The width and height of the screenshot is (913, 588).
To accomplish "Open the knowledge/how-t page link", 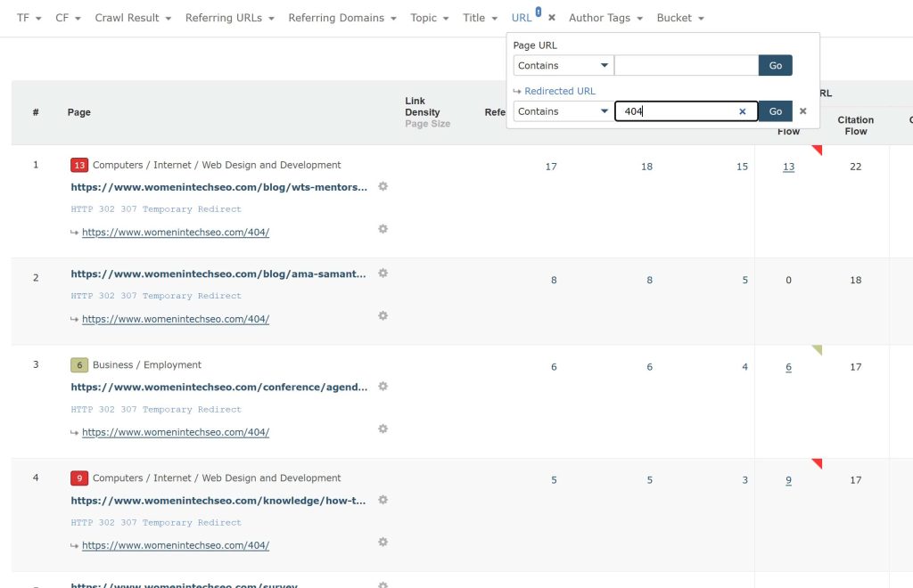I will tap(218, 501).
